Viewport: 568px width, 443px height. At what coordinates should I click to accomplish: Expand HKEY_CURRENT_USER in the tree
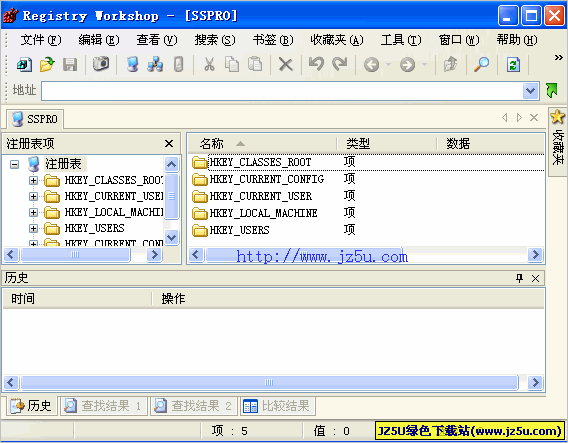(33, 196)
